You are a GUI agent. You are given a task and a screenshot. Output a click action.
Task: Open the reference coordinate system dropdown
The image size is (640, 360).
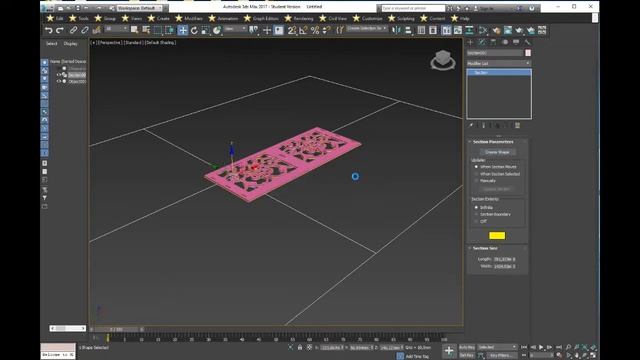pyautogui.click(x=236, y=29)
